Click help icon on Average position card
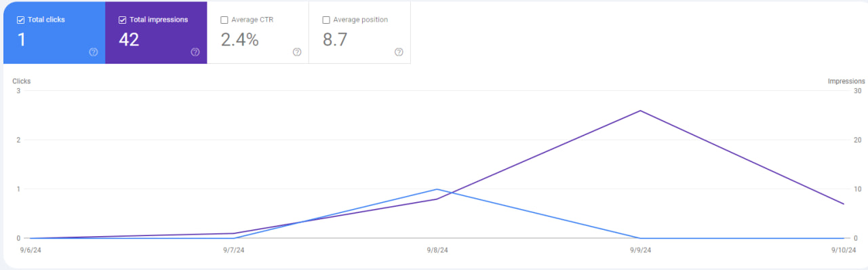Image resolution: width=868 pixels, height=270 pixels. click(x=399, y=52)
